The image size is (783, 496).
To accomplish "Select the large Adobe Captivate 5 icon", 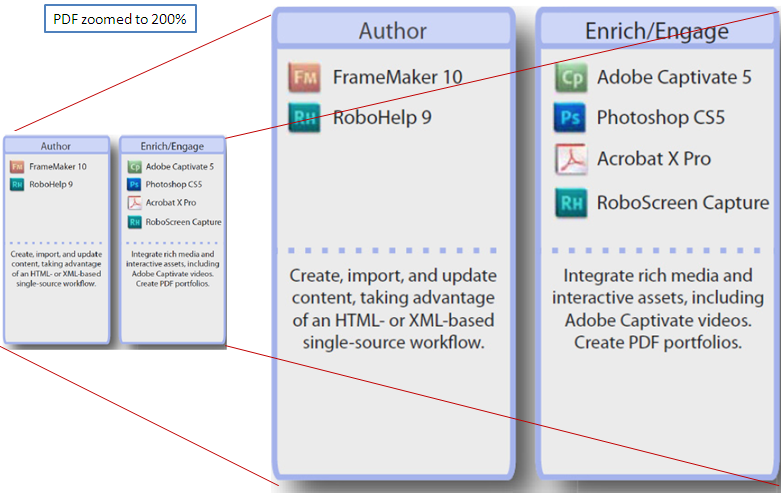I will 571,78.
